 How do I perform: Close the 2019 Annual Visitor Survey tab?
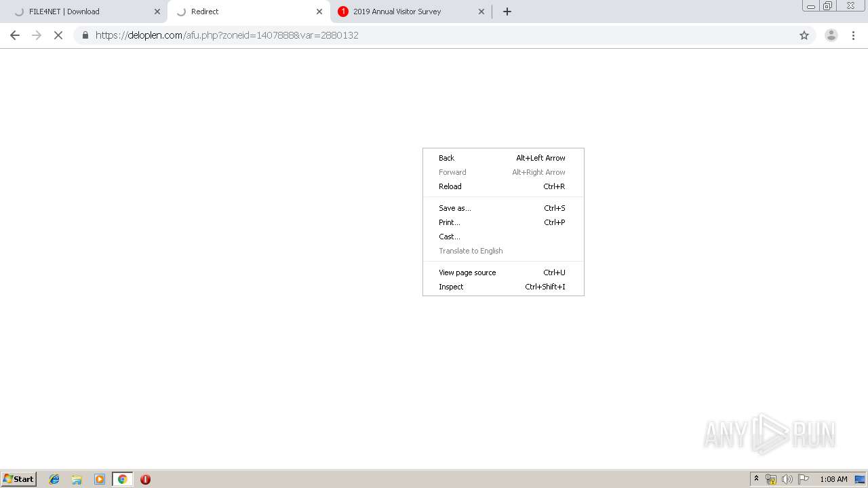481,12
